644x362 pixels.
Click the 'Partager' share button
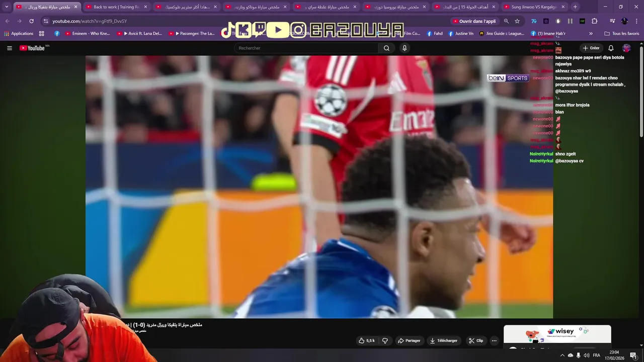(x=409, y=340)
